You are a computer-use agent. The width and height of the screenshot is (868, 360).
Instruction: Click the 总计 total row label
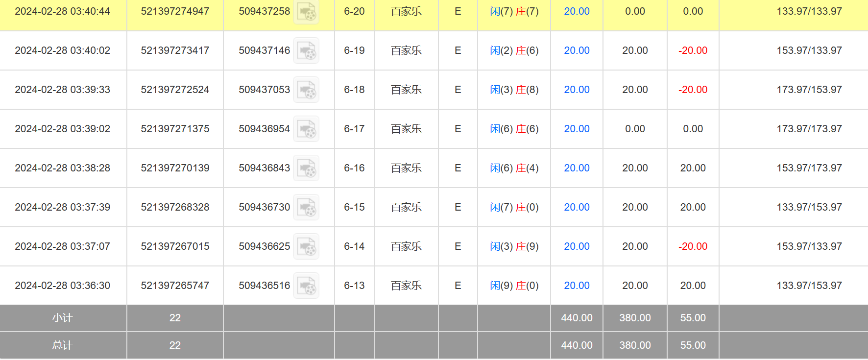pyautogui.click(x=63, y=345)
